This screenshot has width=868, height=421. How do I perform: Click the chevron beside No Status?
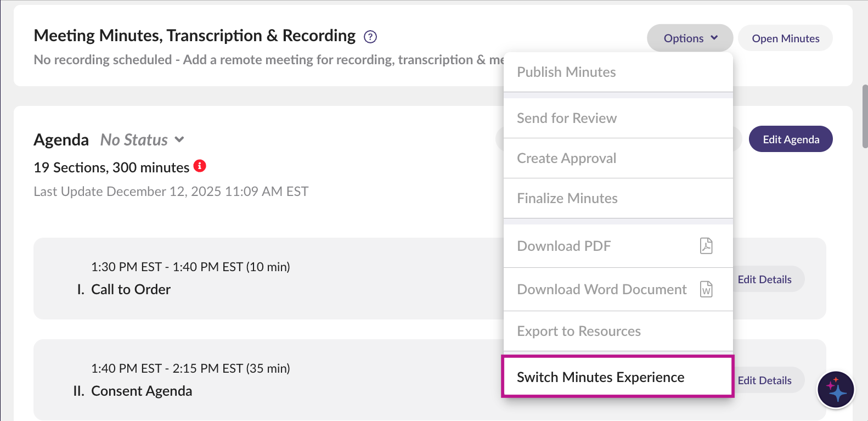[179, 140]
